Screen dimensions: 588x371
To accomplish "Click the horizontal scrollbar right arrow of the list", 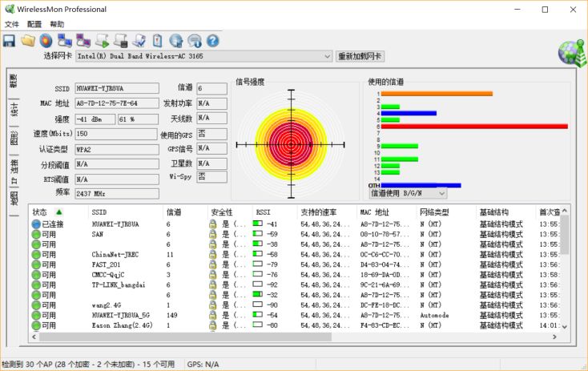I will coord(554,337).
